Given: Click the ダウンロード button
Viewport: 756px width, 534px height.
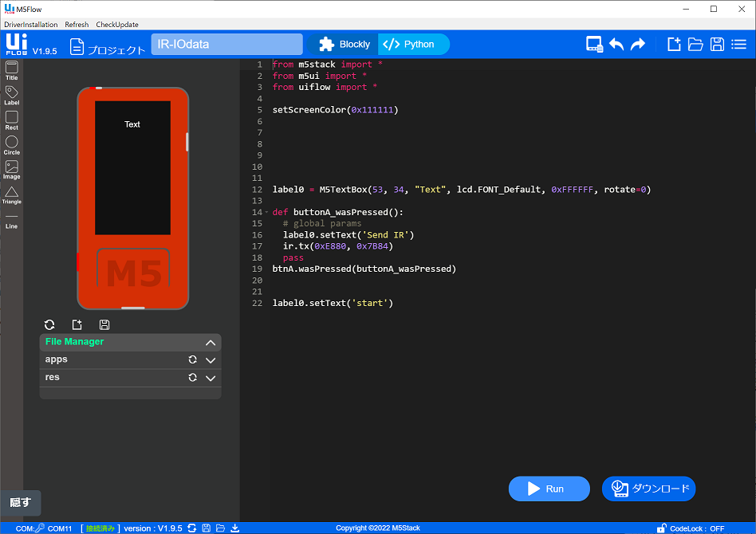Looking at the screenshot, I should pos(648,489).
